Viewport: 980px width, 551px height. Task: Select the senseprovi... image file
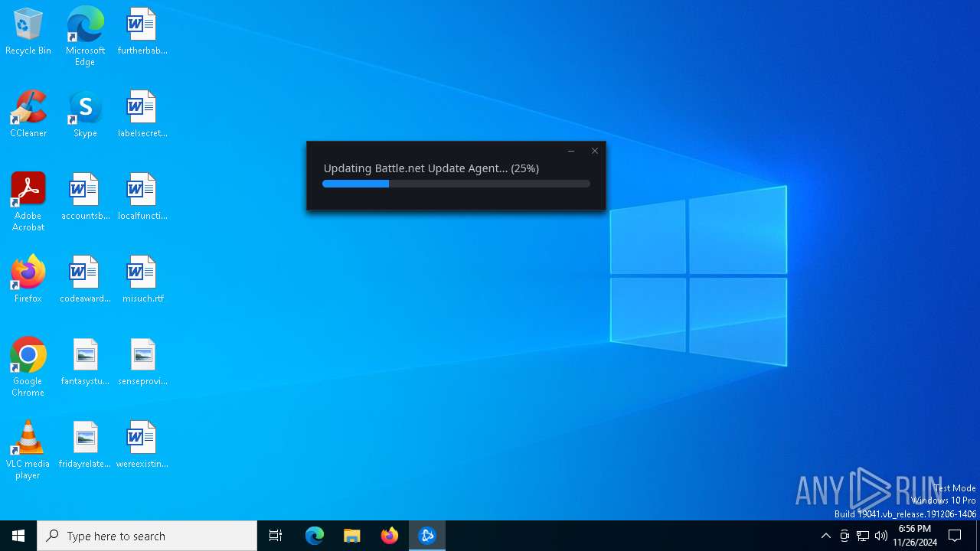coord(142,363)
